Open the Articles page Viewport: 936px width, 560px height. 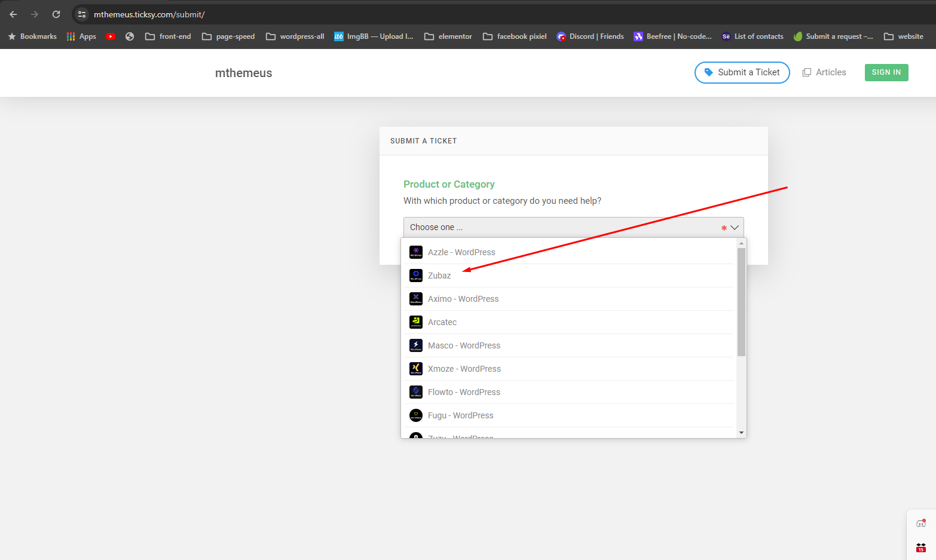pos(824,72)
